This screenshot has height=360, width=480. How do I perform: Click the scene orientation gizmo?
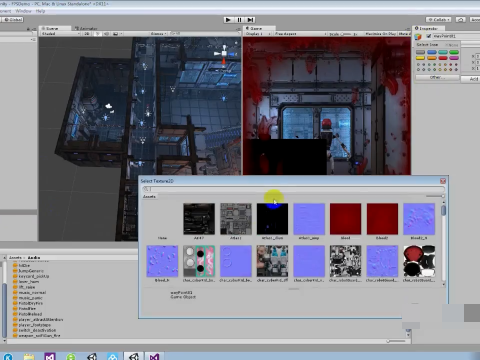(224, 55)
